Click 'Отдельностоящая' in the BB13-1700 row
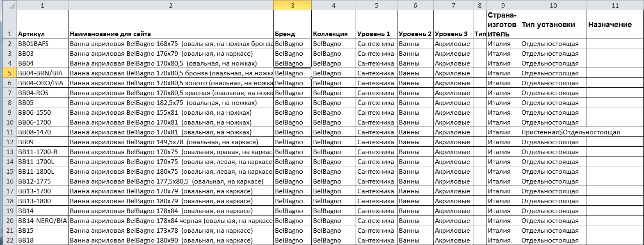644x245 pixels. pyautogui.click(x=553, y=191)
